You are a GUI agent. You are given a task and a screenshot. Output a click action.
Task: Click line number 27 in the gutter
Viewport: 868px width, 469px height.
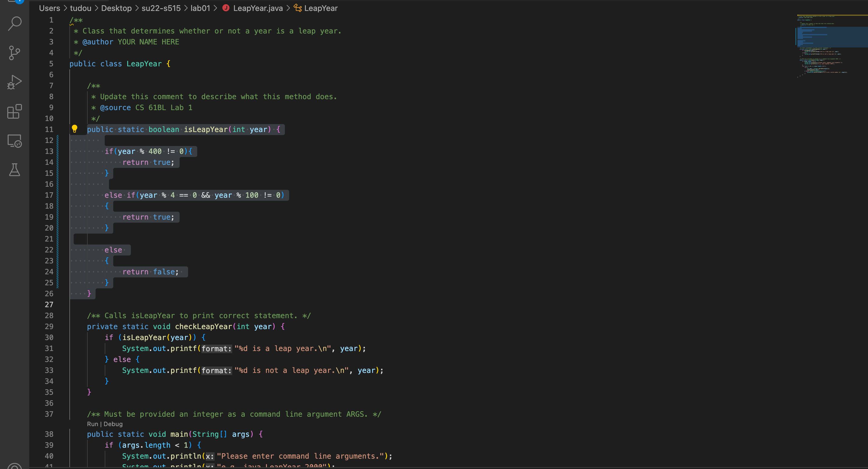49,304
